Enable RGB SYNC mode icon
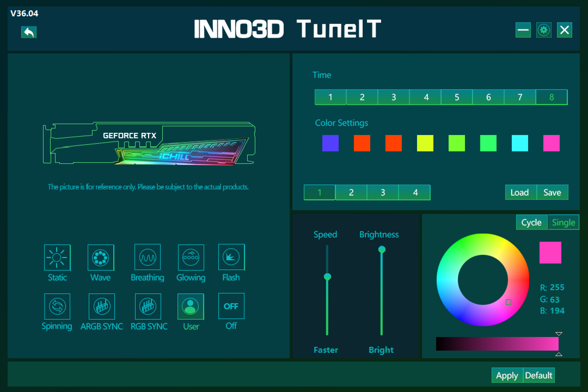Image resolution: width=588 pixels, height=392 pixels. pyautogui.click(x=148, y=306)
